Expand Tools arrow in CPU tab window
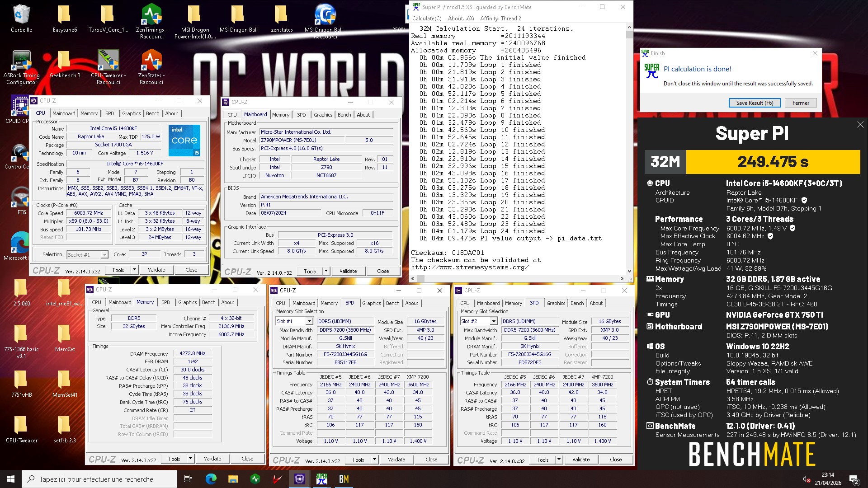This screenshot has height=488, width=868. (x=134, y=270)
